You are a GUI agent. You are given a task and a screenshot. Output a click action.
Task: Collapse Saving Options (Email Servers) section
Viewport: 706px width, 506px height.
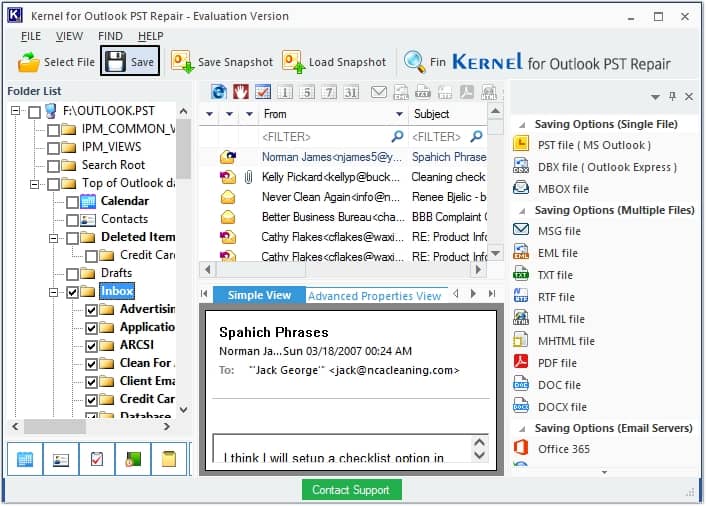[522, 429]
